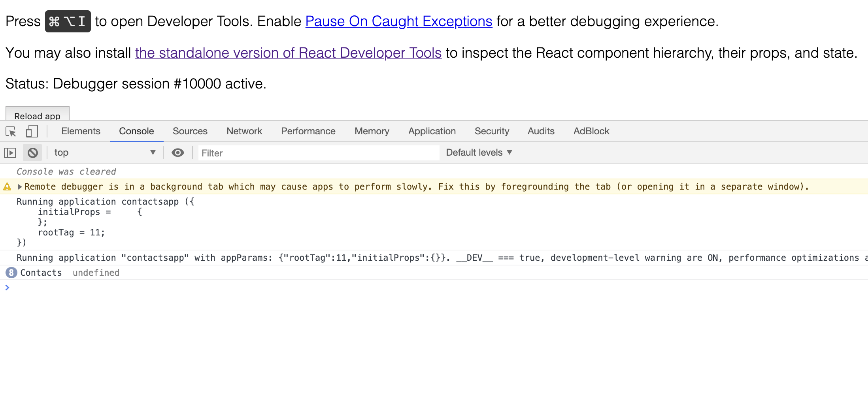
Task: Click the yellow warning triangle icon
Action: tap(7, 186)
